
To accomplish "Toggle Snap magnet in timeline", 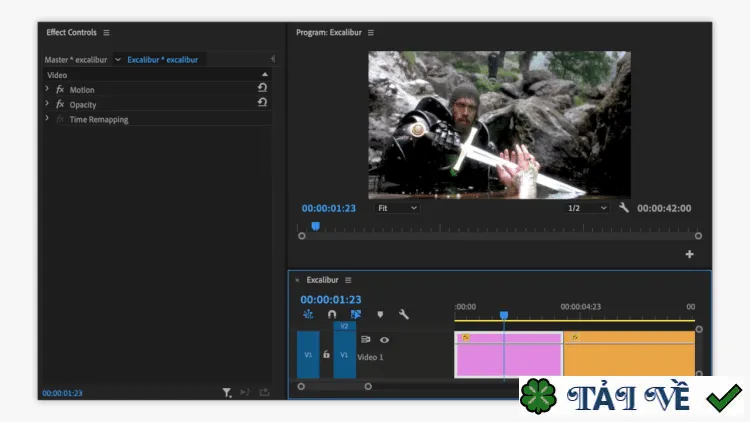I will tap(332, 314).
